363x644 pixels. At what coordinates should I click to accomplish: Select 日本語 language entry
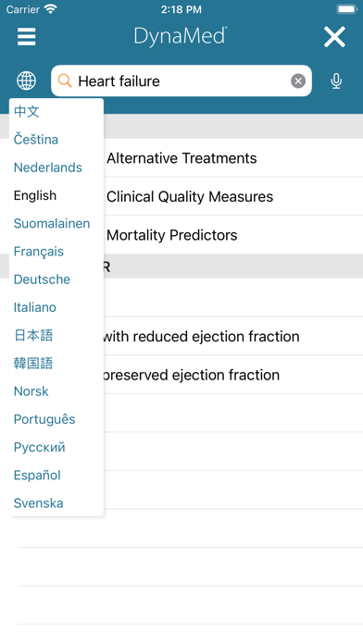point(33,335)
